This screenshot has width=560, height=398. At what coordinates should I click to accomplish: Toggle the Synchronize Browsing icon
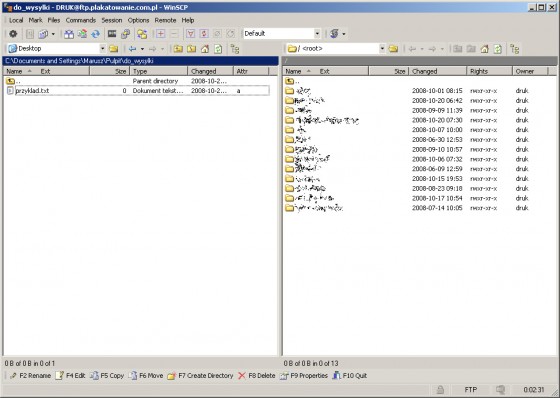[x=142, y=34]
